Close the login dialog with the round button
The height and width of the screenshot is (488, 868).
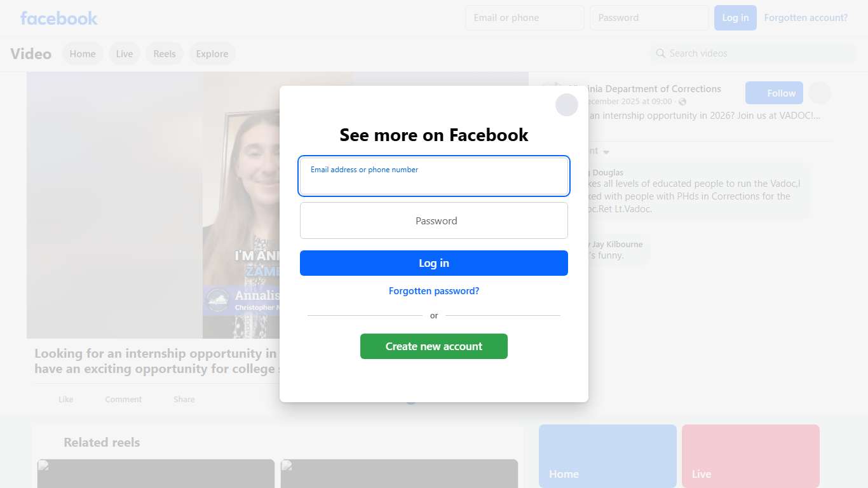(x=566, y=105)
